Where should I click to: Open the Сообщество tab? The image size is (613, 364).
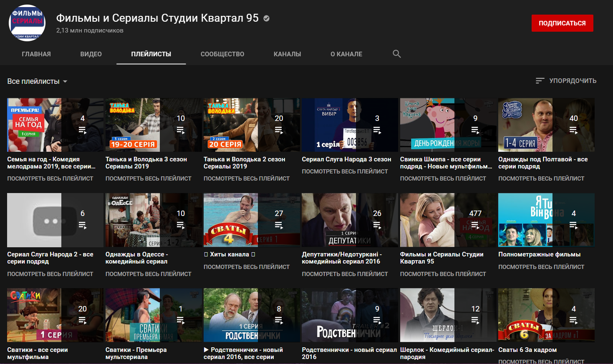222,54
